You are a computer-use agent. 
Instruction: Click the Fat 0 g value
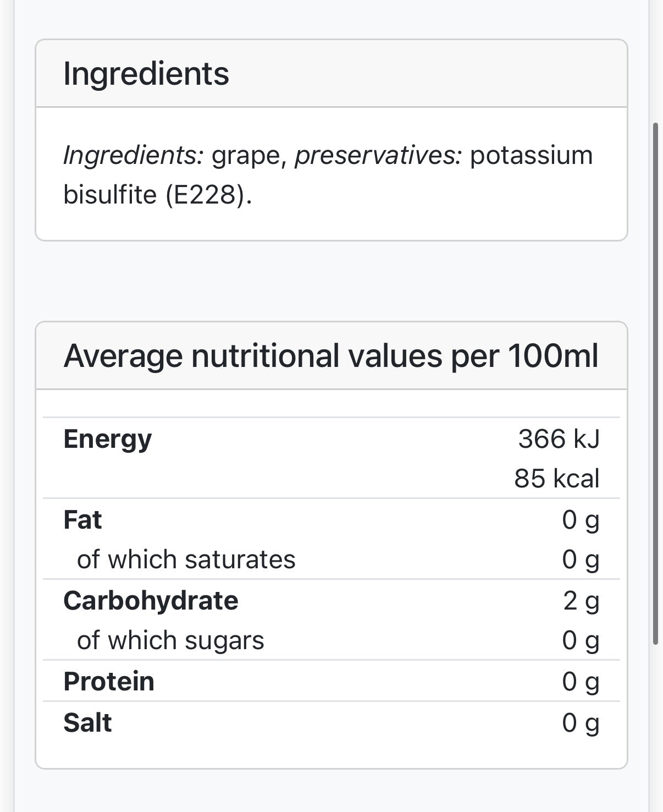click(580, 520)
